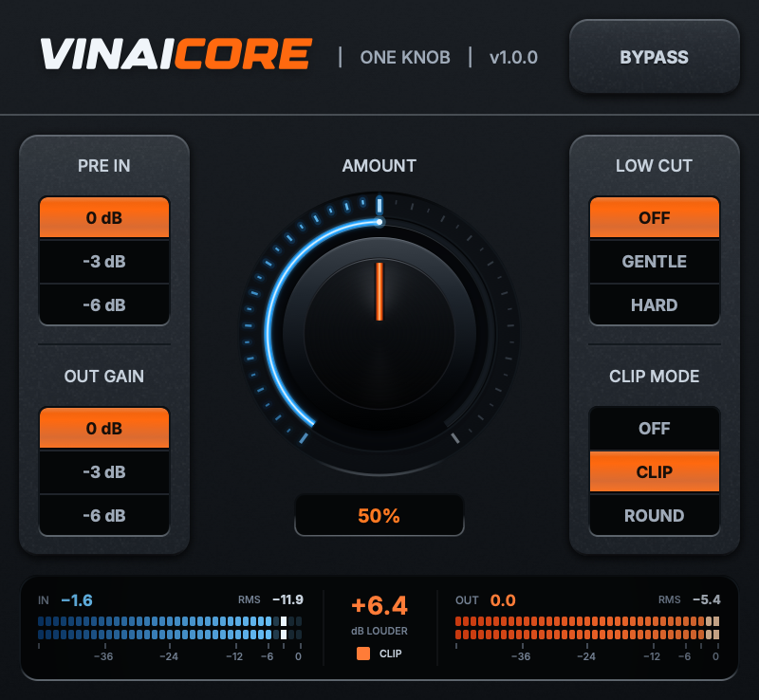
Task: Set OUT GAIN to -3 dB
Action: [104, 472]
